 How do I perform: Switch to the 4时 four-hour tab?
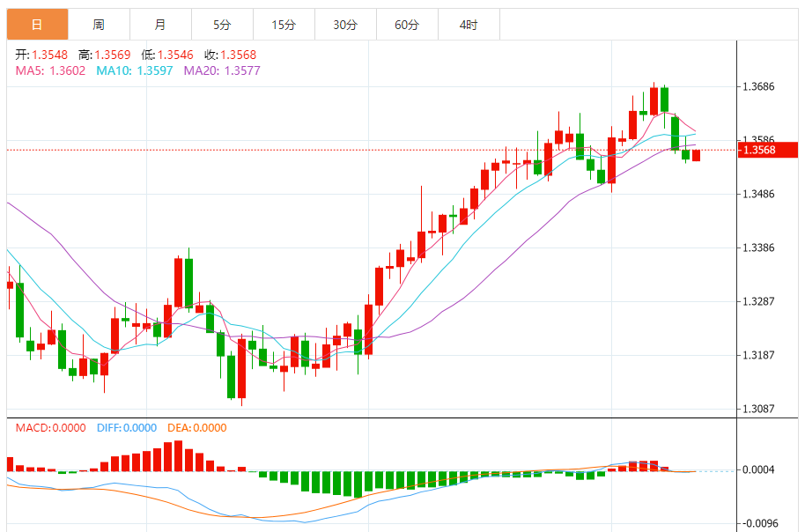(469, 24)
